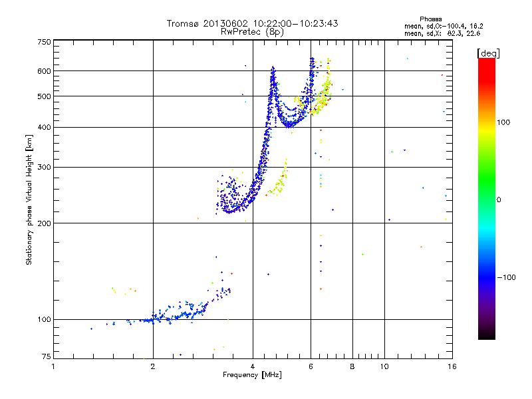Viewport: 532px width, 399px height.
Task: Click the '8' frequency axis tick label
Action: tap(352, 366)
